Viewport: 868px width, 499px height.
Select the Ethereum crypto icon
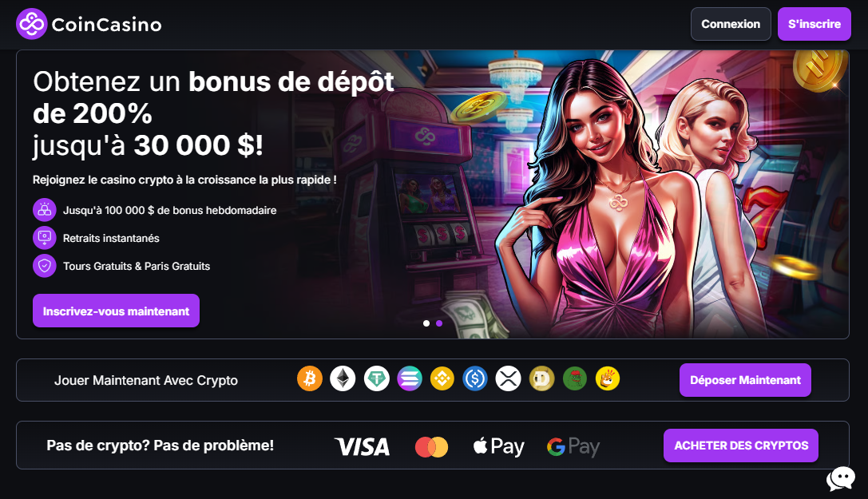pos(343,379)
